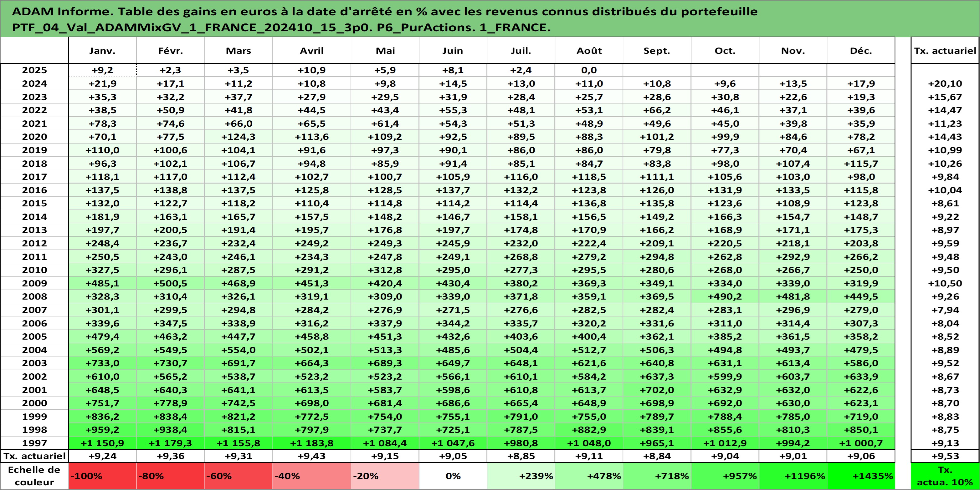
Task: Click the +124,3 cell in 2020 row
Action: click(239, 136)
